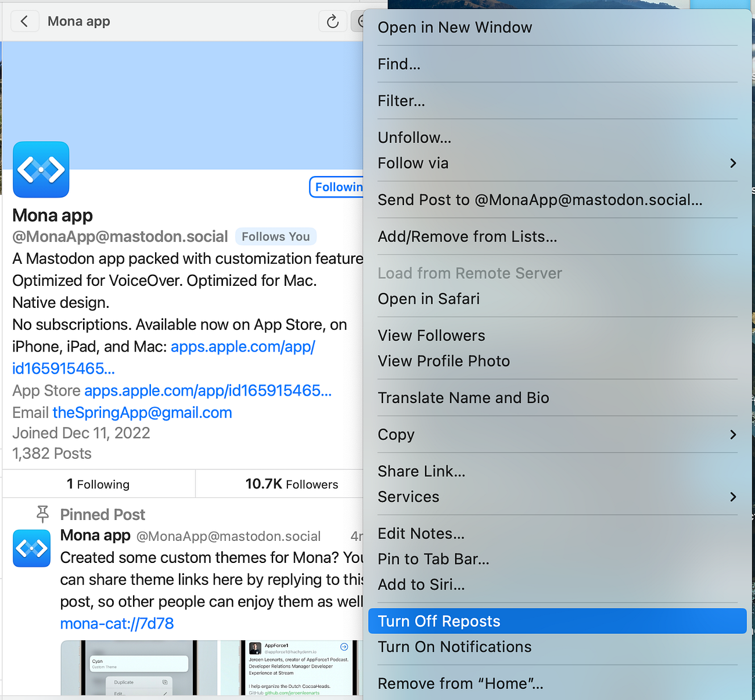755x700 pixels.
Task: Click the @MonaApp@mastodon.social handle in profile header
Action: [x=120, y=236]
